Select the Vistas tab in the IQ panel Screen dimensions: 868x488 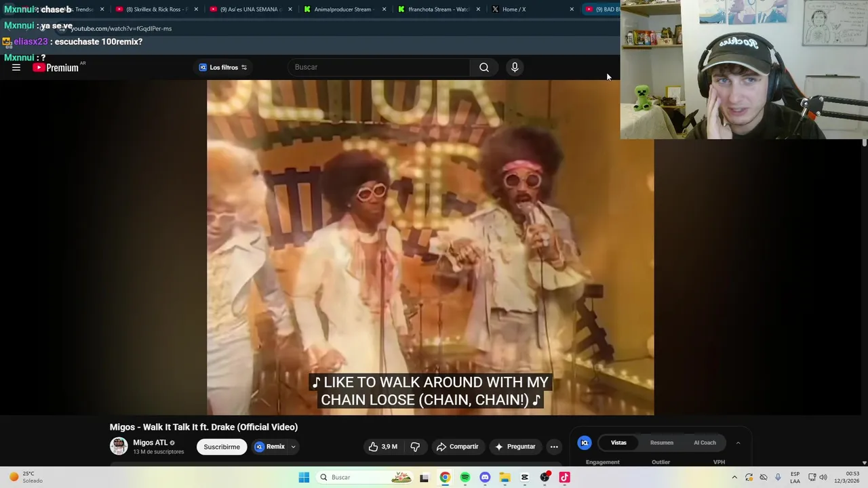tap(618, 443)
